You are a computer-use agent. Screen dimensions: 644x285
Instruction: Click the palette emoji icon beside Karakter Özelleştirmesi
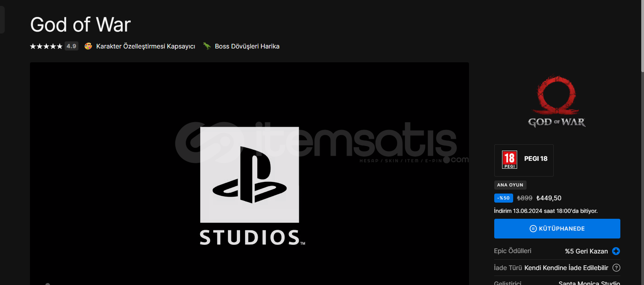click(88, 46)
